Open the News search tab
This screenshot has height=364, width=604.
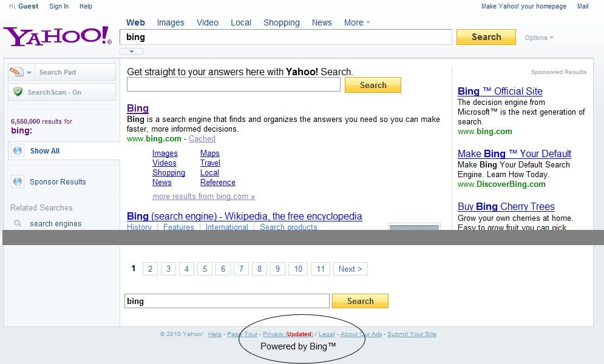[322, 22]
